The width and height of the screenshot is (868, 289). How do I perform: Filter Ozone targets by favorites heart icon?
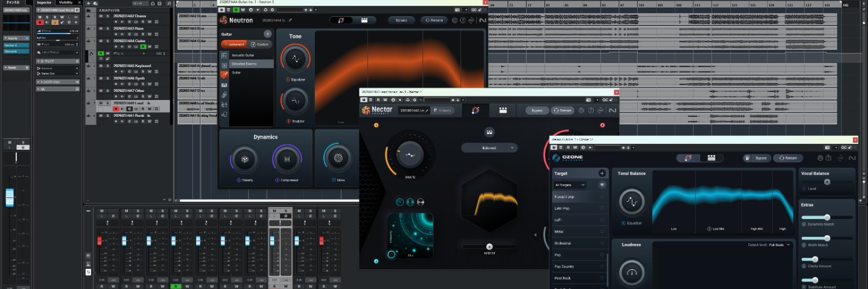(x=602, y=185)
